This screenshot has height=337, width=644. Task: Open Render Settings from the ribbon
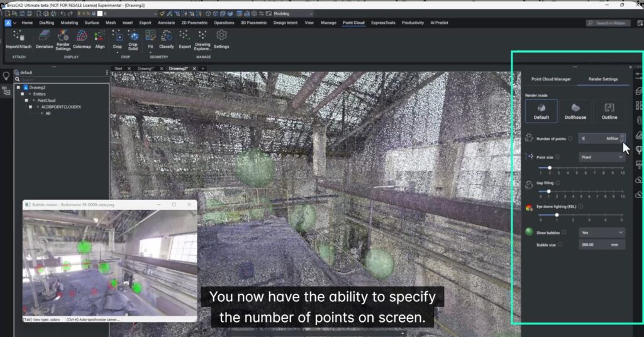pos(63,40)
